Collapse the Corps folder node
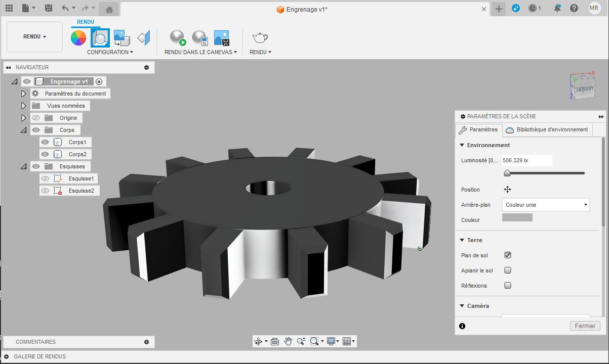The width and height of the screenshot is (609, 364). 23,130
